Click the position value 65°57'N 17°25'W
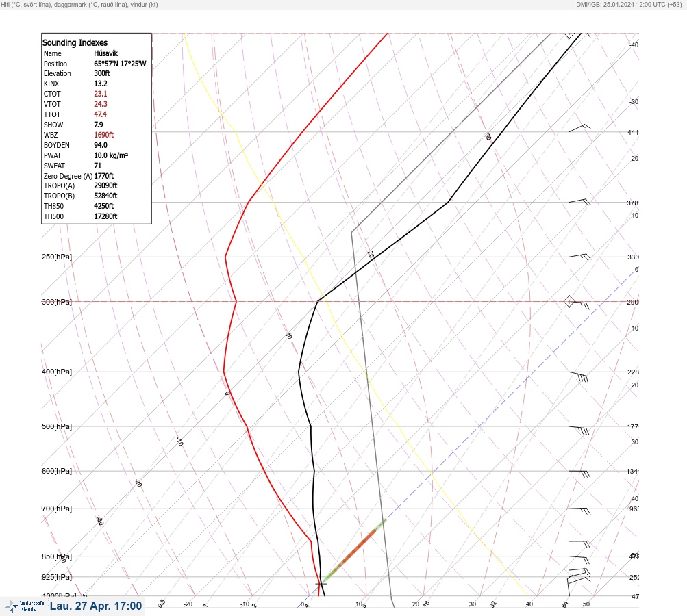This screenshot has height=616, width=687. coord(120,64)
